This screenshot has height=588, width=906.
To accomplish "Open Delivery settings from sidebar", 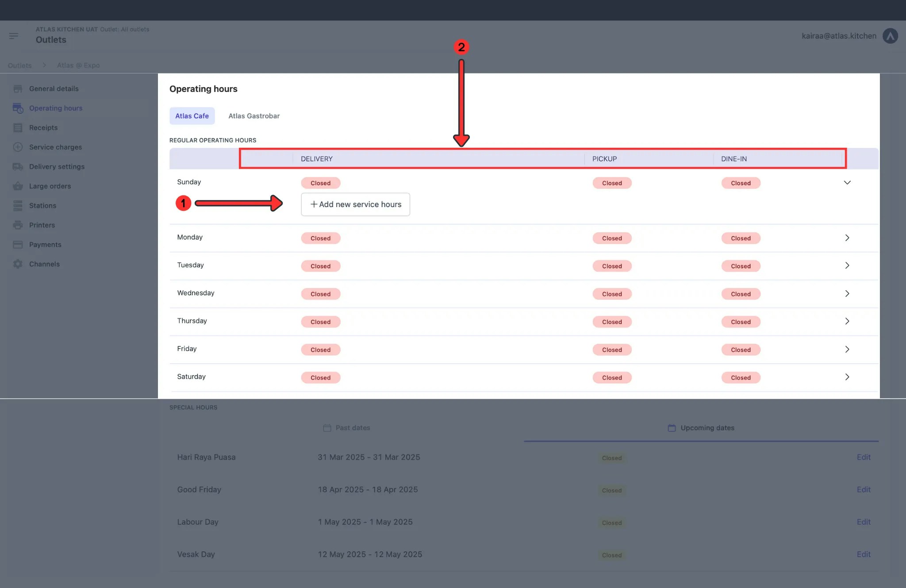I will click(57, 166).
